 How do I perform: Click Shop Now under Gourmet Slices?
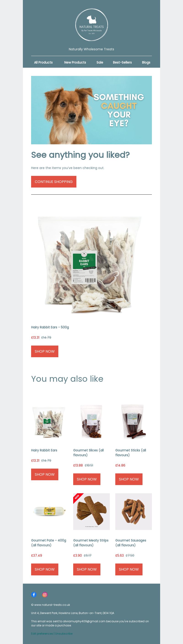pyautogui.click(x=87, y=479)
